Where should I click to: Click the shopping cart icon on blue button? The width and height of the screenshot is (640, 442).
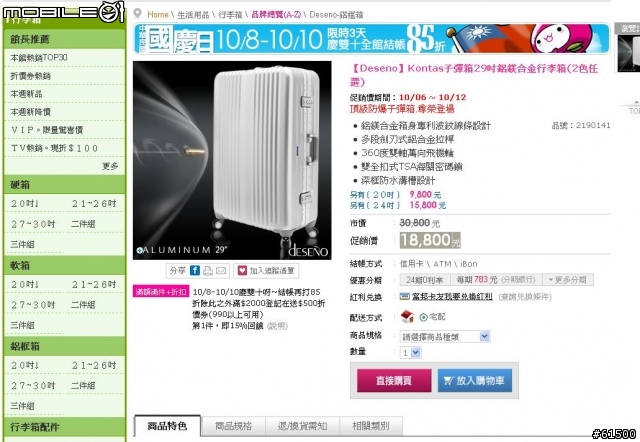(448, 381)
